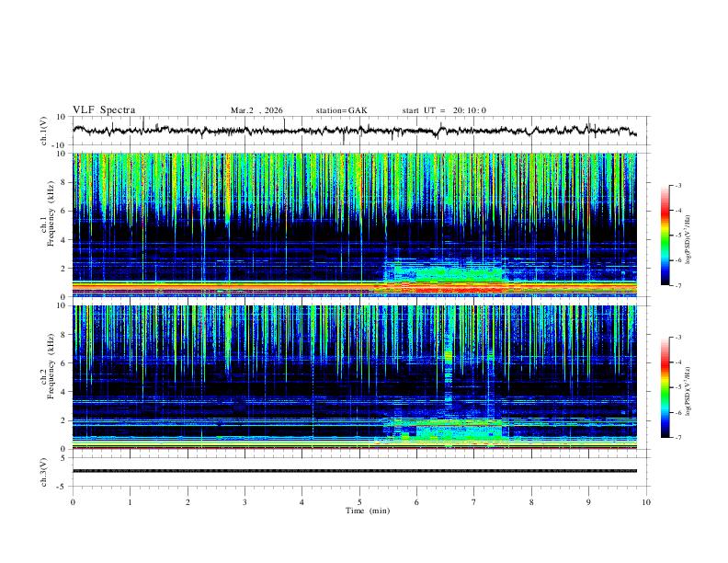Click time axis tick label "5"

[x=359, y=502]
